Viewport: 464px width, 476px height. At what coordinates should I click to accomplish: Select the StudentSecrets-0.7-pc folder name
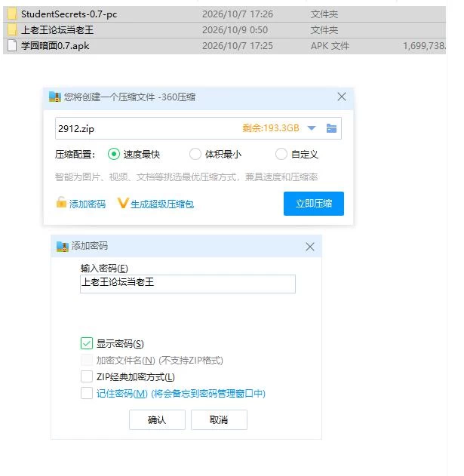[x=69, y=14]
